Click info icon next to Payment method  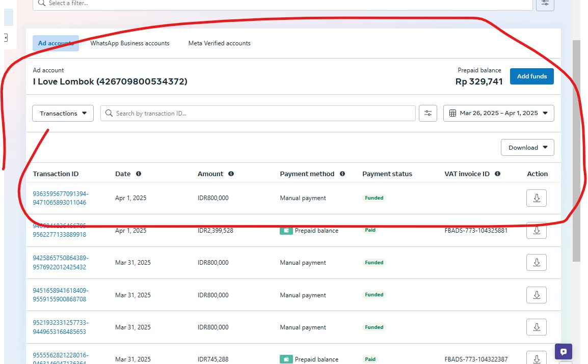342,174
